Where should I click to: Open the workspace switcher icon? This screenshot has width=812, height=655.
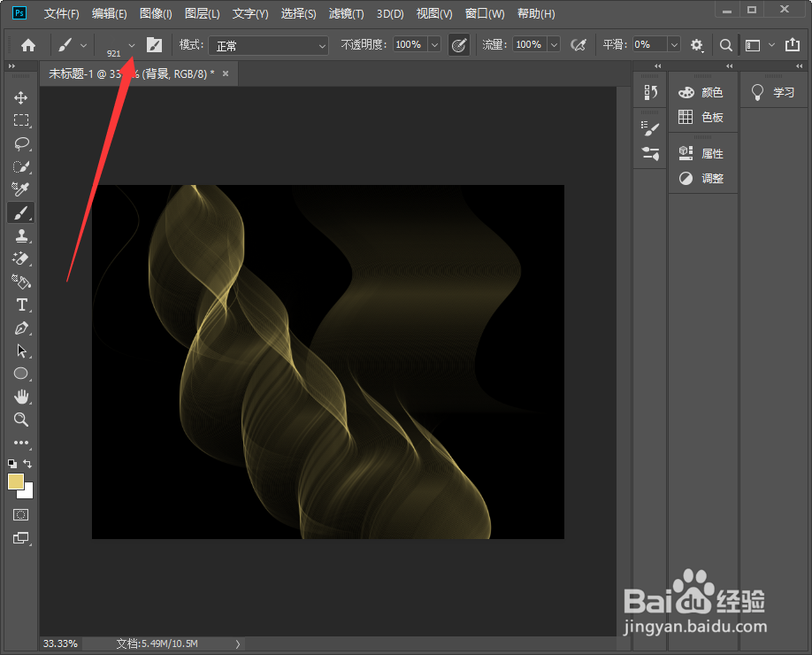click(753, 46)
